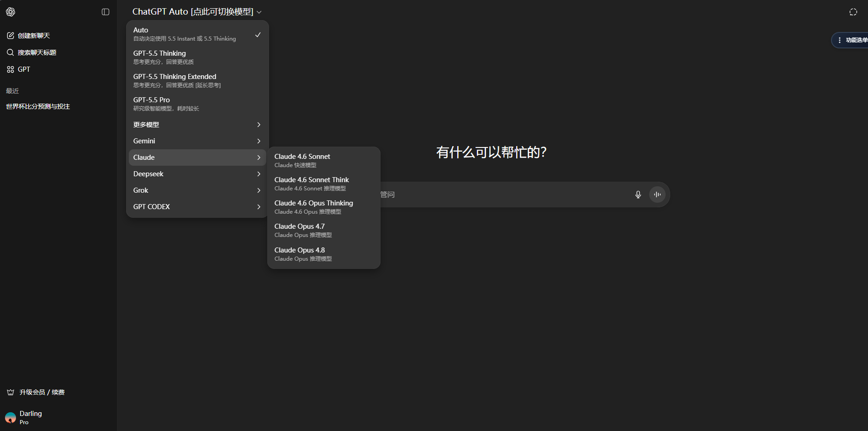
Task: Open the Grok menu entry
Action: (x=197, y=190)
